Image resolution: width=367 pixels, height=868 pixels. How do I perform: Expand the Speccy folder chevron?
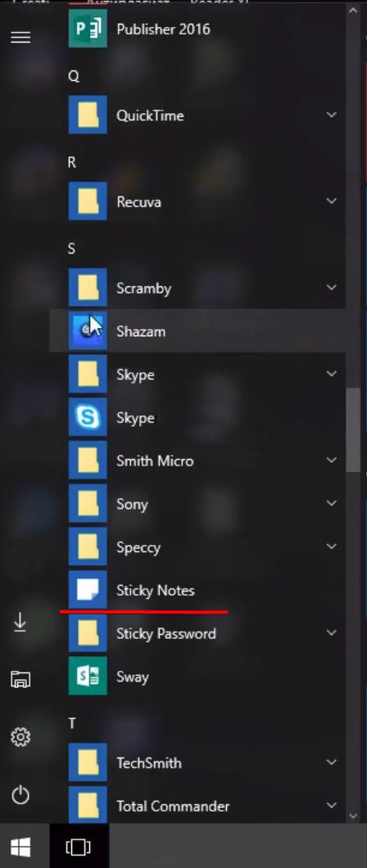tap(332, 547)
